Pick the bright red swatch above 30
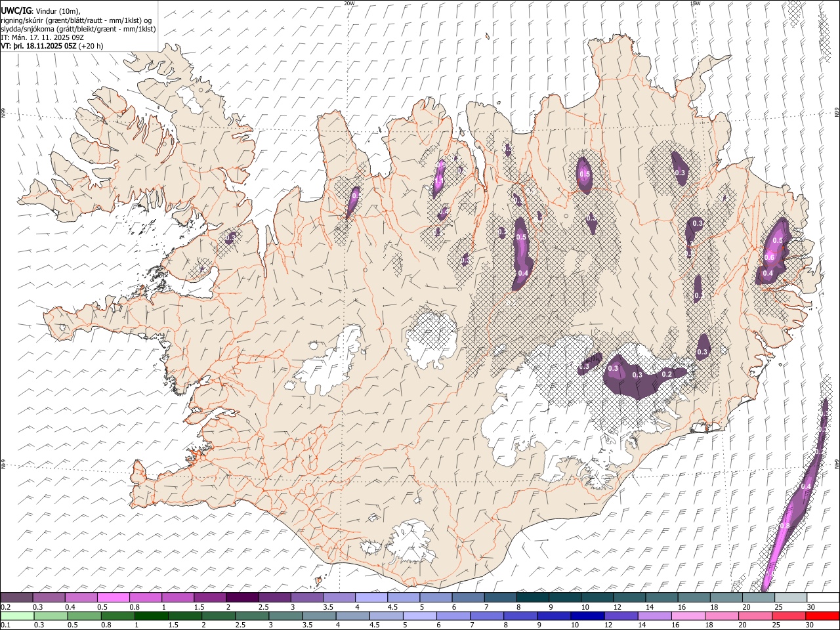The image size is (840, 630). 822,616
